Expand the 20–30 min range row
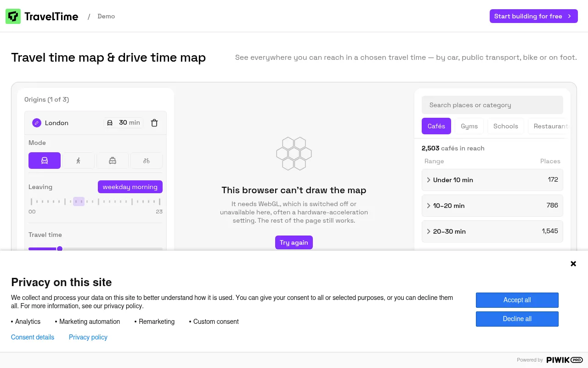The height and width of the screenshot is (368, 588). [x=492, y=231]
